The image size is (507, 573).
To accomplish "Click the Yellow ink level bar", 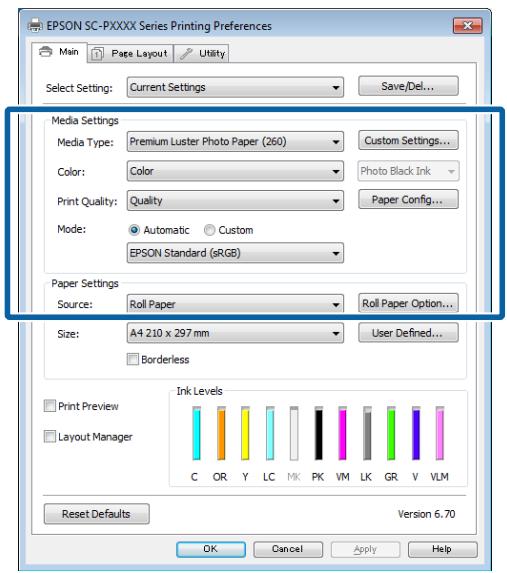I will coord(245,433).
